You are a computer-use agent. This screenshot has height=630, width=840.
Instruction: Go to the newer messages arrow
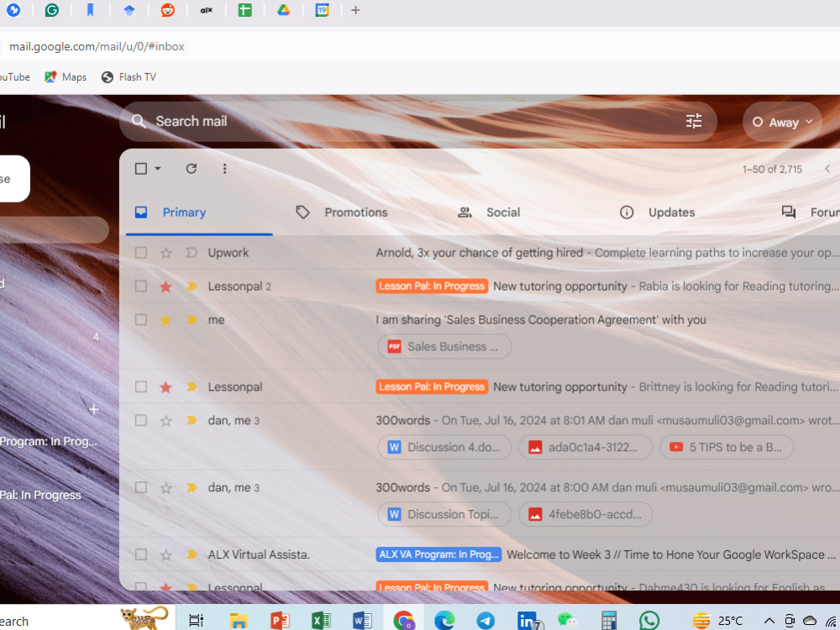pos(827,169)
